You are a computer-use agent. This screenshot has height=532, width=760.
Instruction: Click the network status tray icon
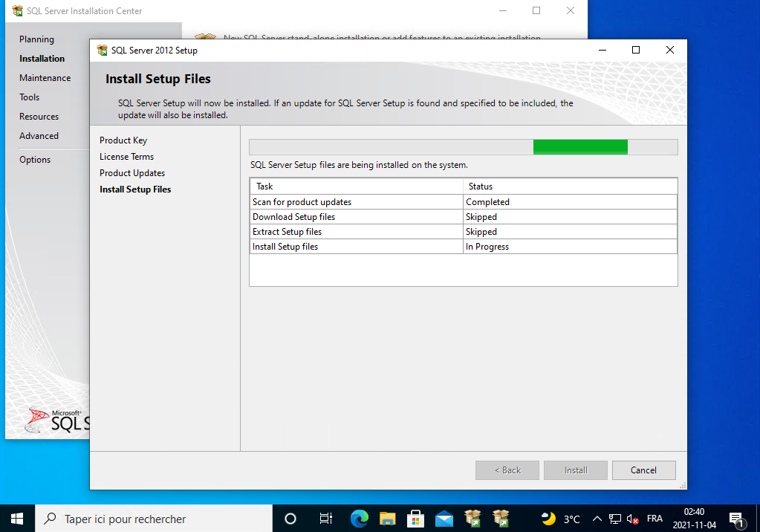pos(615,519)
